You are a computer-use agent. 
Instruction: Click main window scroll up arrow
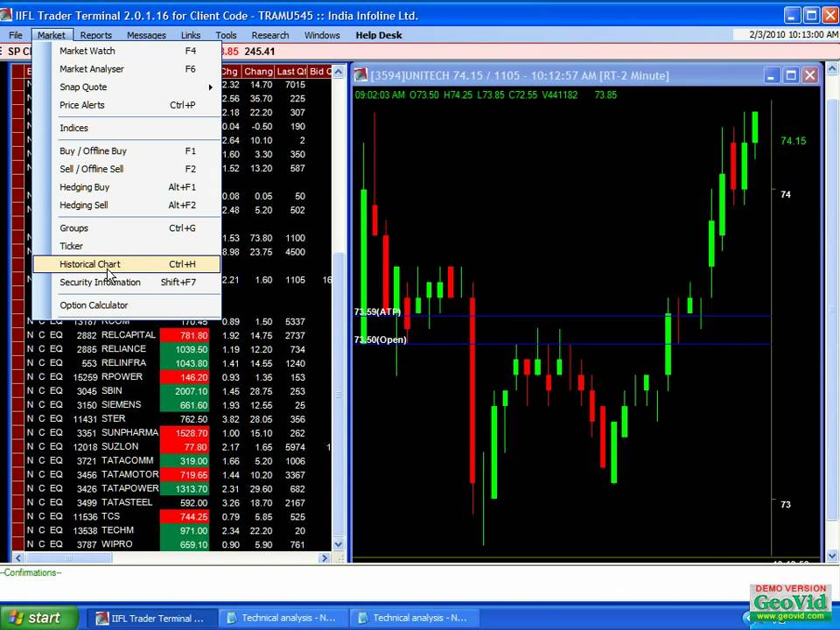(x=832, y=68)
